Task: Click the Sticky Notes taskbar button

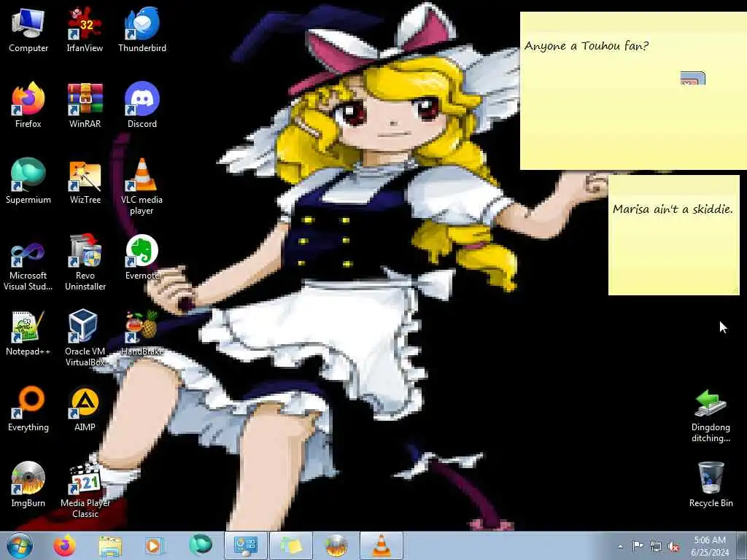Action: 291,545
